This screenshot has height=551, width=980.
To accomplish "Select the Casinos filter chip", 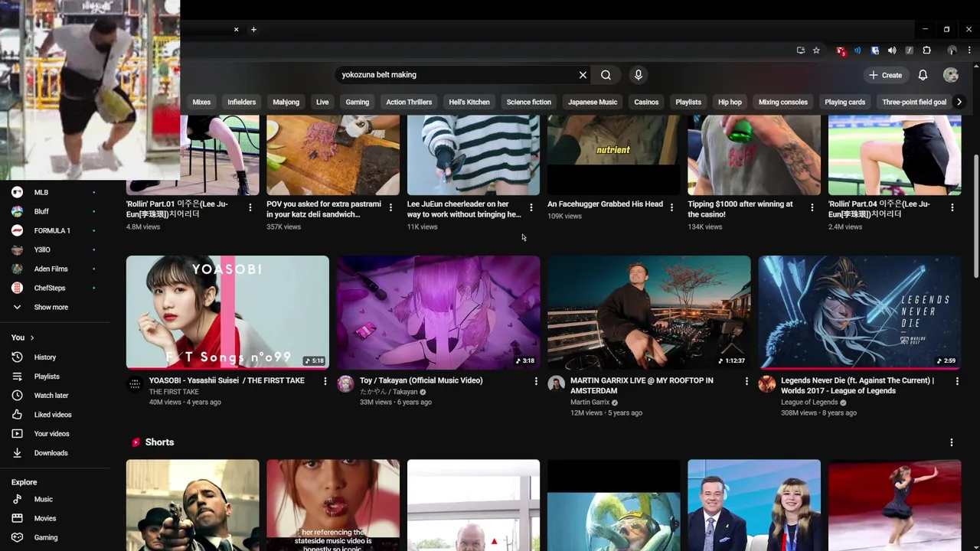I will 646,102.
